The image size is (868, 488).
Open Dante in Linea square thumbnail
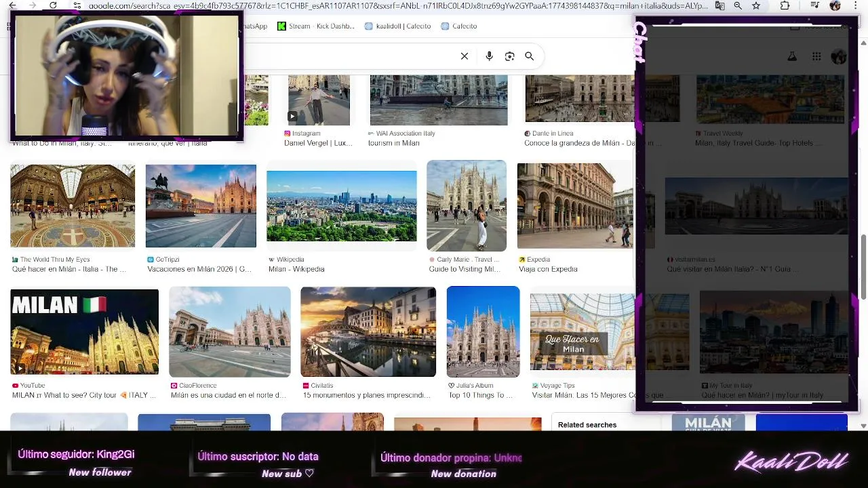coord(580,99)
